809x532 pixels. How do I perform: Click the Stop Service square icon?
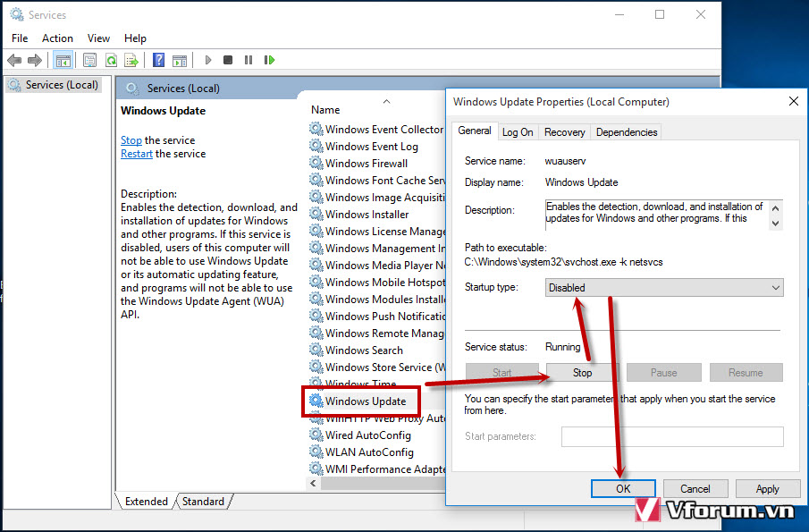[x=228, y=61]
